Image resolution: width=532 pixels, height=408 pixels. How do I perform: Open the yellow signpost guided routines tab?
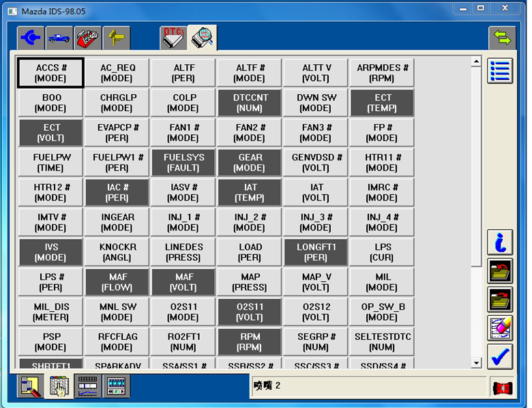[117, 38]
